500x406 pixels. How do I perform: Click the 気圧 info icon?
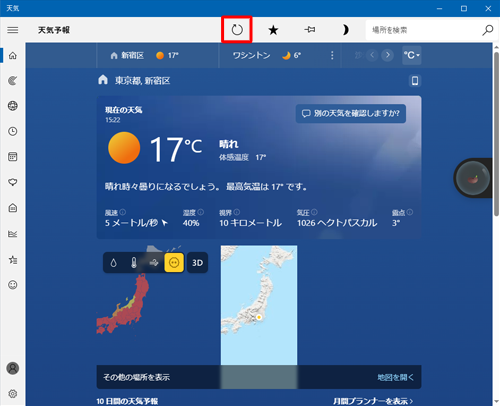(314, 212)
